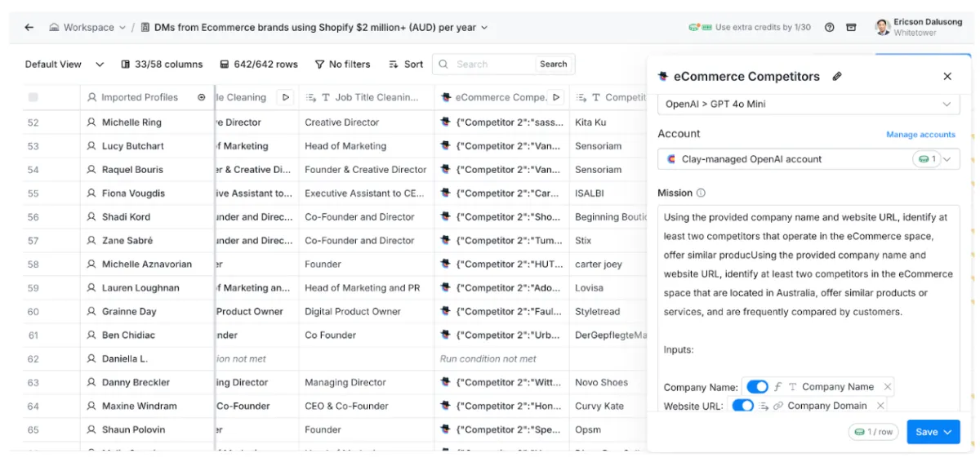Click the Job Title Cleaning column header
Viewport: 980px width, 467px height.
point(367,97)
